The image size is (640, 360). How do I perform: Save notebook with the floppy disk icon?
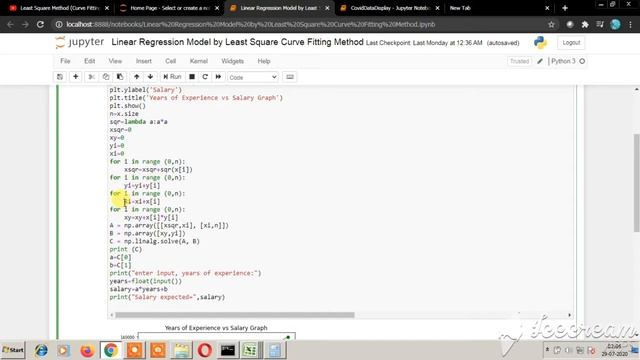(60, 77)
